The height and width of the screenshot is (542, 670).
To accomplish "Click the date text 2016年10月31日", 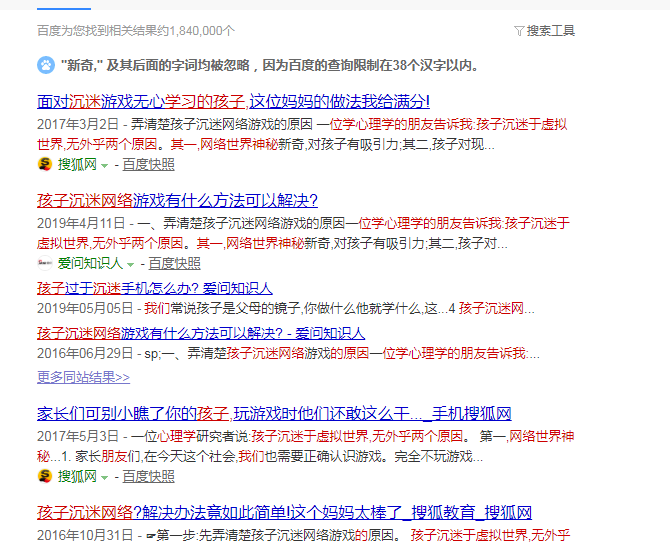I will point(85,535).
